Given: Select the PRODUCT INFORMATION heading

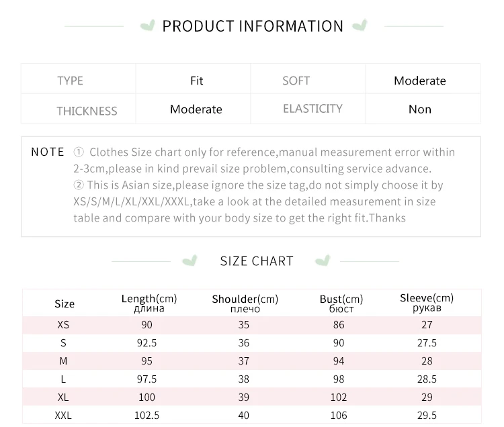Looking at the screenshot, I should tap(253, 26).
